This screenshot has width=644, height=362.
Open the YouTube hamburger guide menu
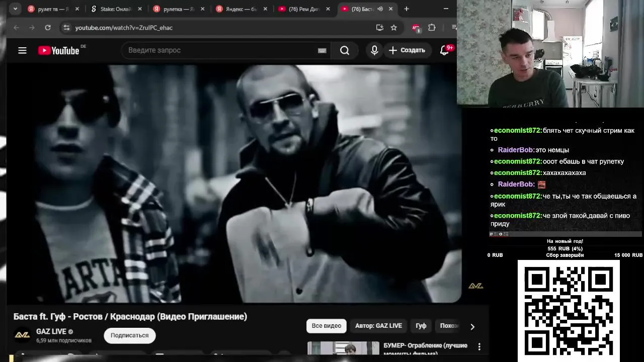click(22, 50)
